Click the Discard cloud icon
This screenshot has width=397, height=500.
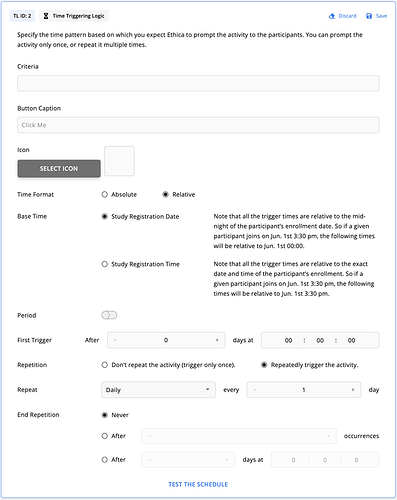[x=332, y=16]
